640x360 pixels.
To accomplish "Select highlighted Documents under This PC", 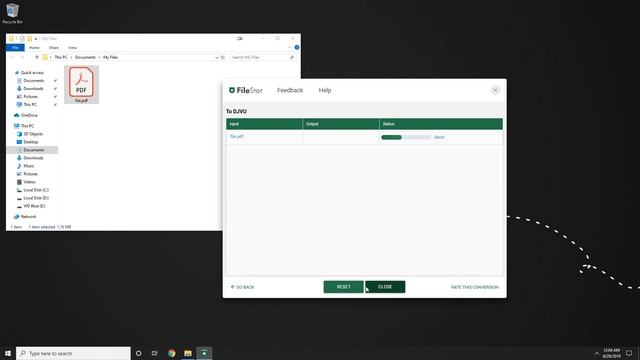I will point(32,150).
